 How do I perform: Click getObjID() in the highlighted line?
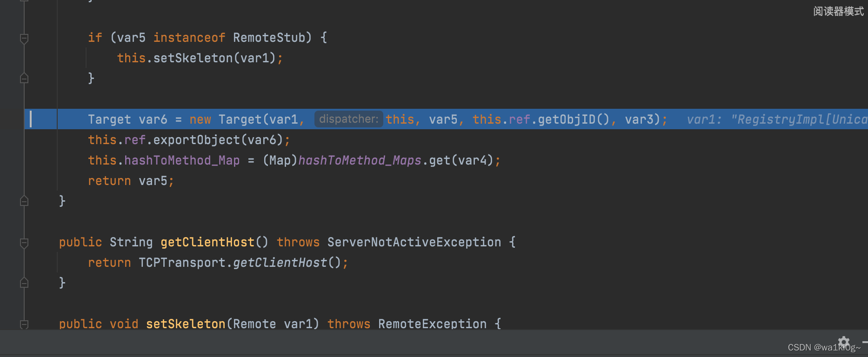click(574, 119)
